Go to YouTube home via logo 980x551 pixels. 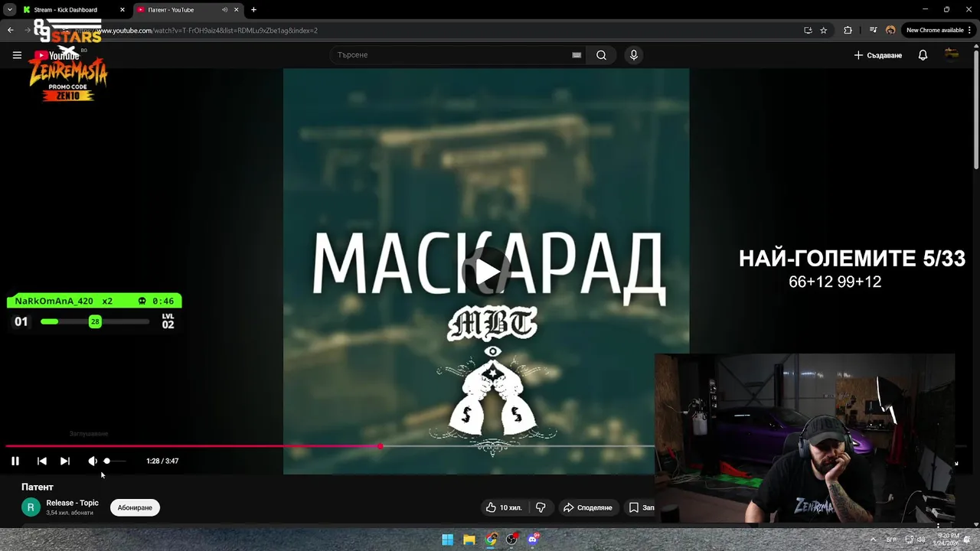point(57,55)
